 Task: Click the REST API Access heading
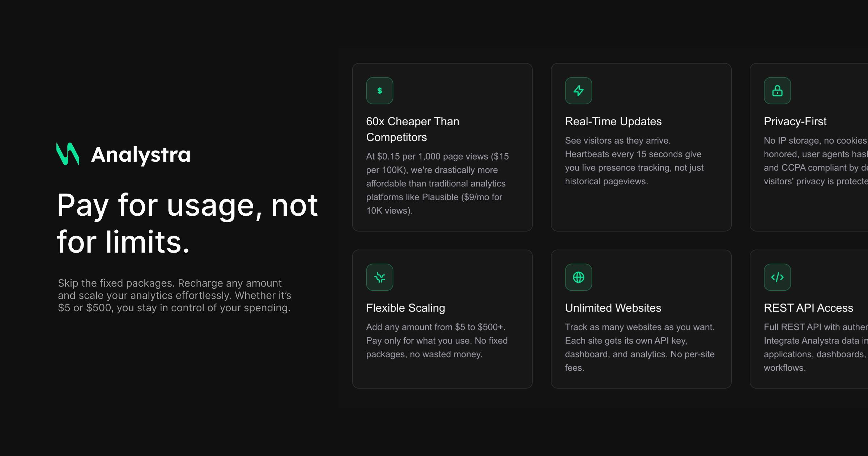pos(808,308)
